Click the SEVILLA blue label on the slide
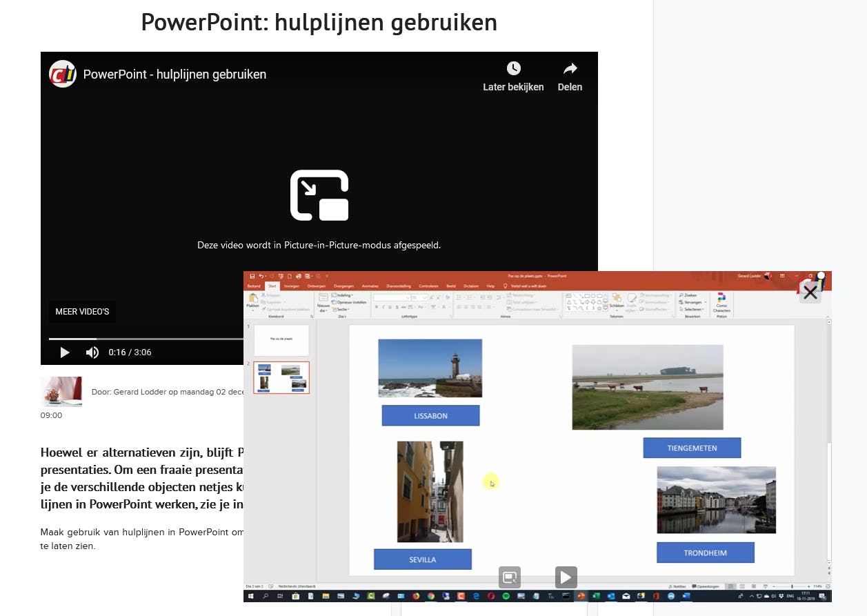867x616 pixels. [x=423, y=559]
